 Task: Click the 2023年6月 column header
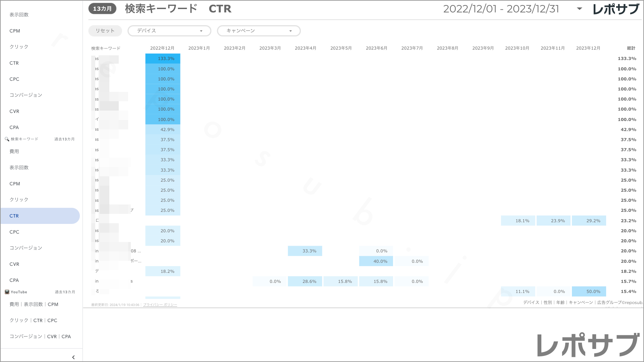point(376,48)
